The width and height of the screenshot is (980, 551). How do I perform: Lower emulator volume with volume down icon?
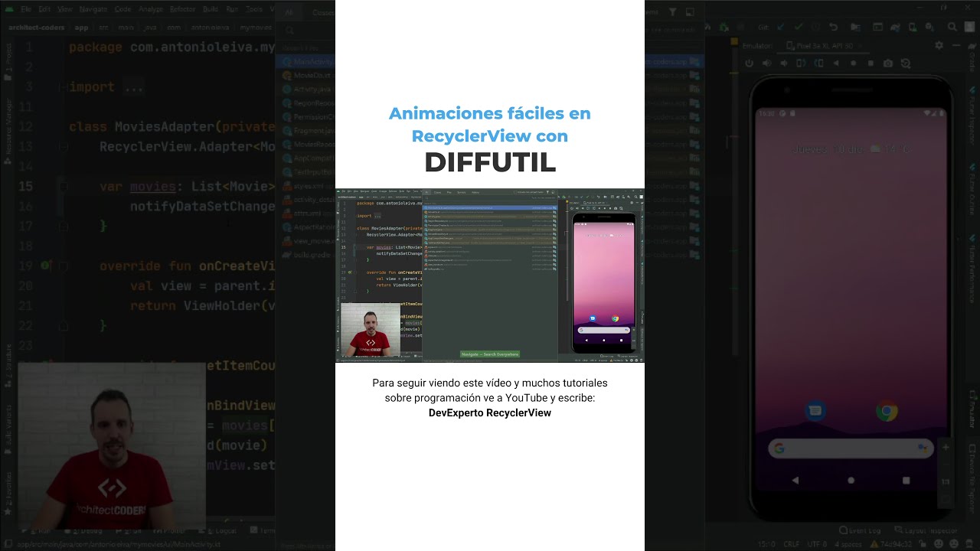(784, 63)
